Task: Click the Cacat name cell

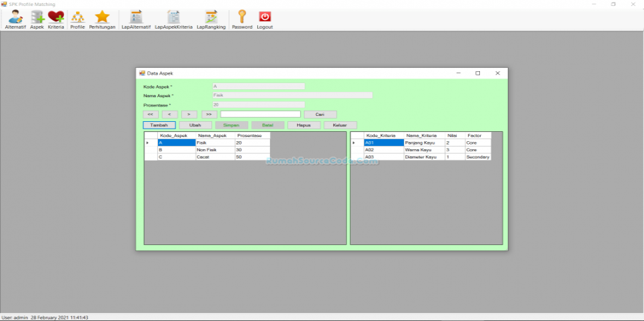Action: click(x=215, y=157)
